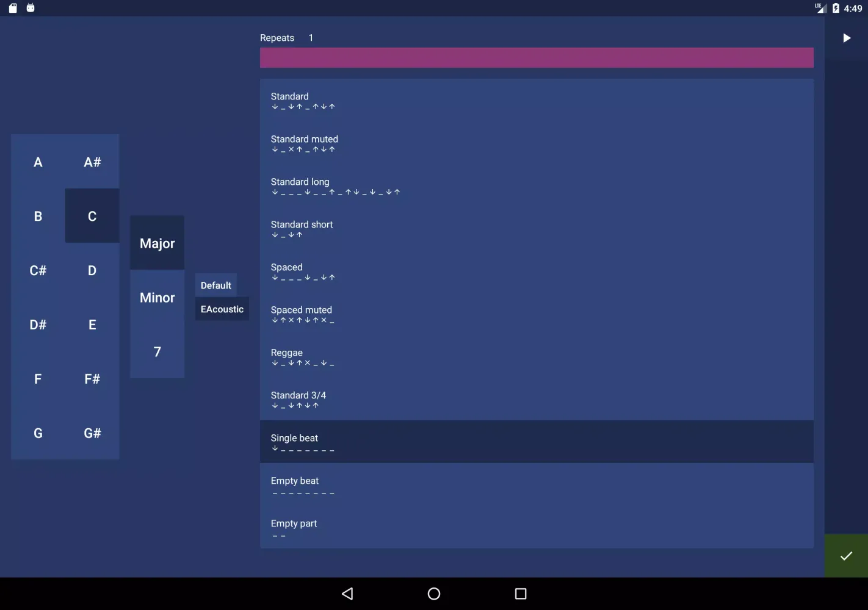Screen dimensions: 868x610
Task: Select the Minor chord type
Action: (x=157, y=298)
